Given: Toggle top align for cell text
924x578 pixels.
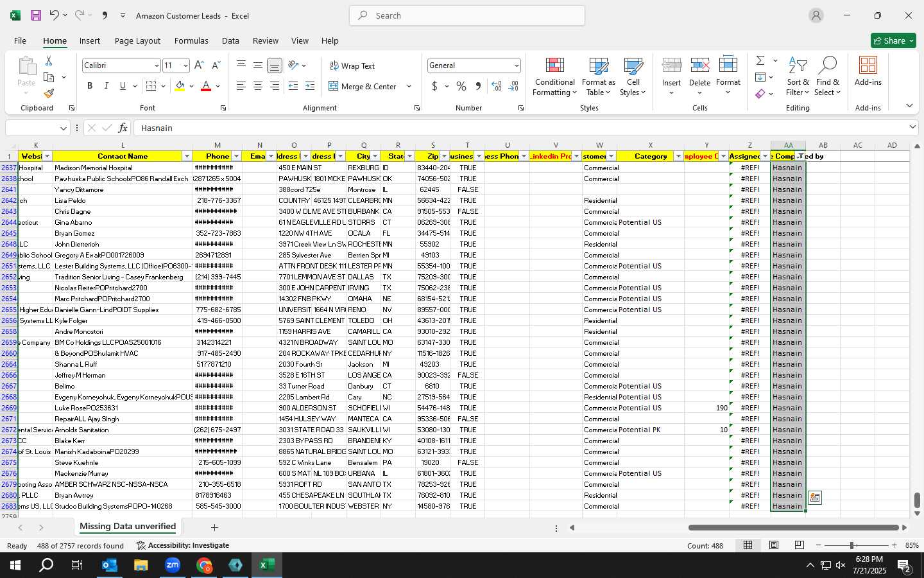Looking at the screenshot, I should coord(241,66).
